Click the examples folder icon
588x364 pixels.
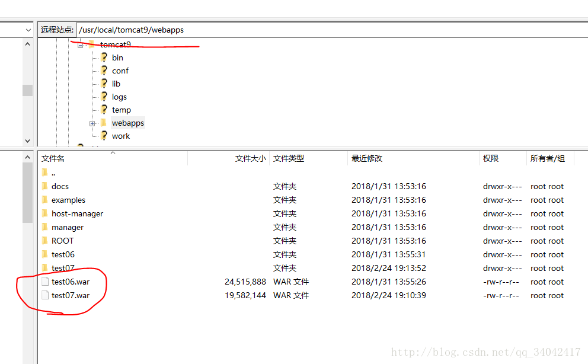pos(45,200)
